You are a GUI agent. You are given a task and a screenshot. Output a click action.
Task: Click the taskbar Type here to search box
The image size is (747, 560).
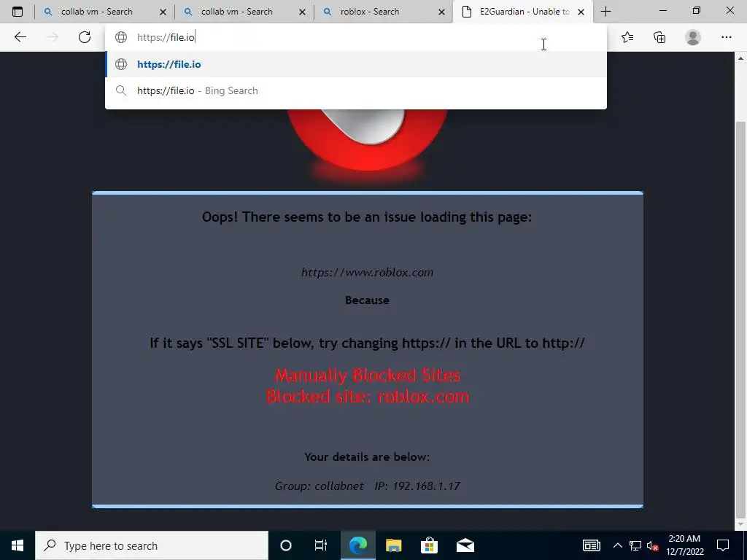(152, 545)
